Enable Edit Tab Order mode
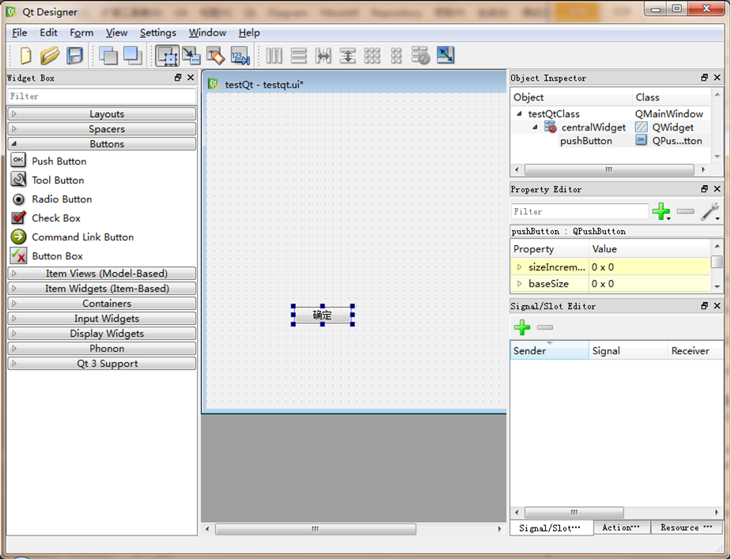 click(240, 55)
